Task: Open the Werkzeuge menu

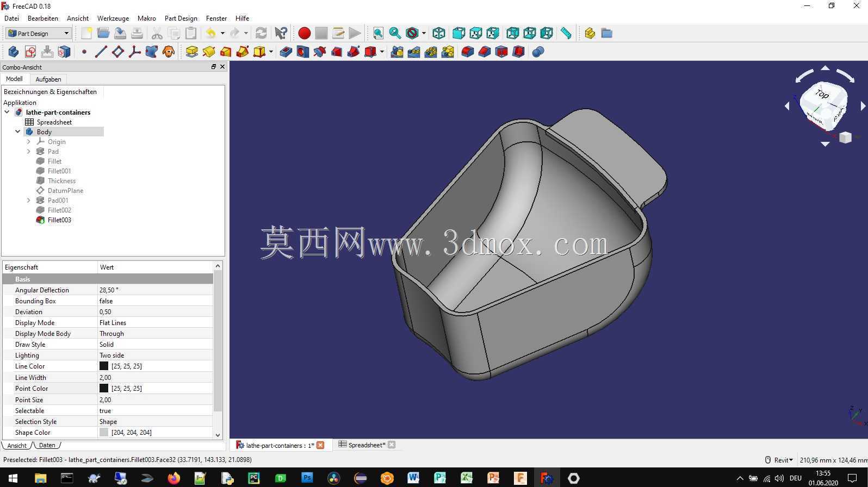Action: coord(113,18)
